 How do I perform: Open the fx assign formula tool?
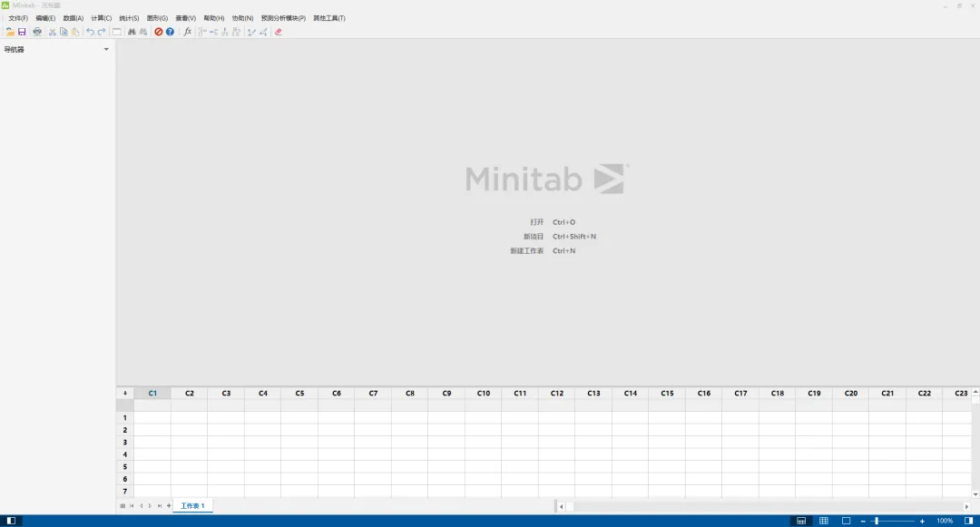188,32
